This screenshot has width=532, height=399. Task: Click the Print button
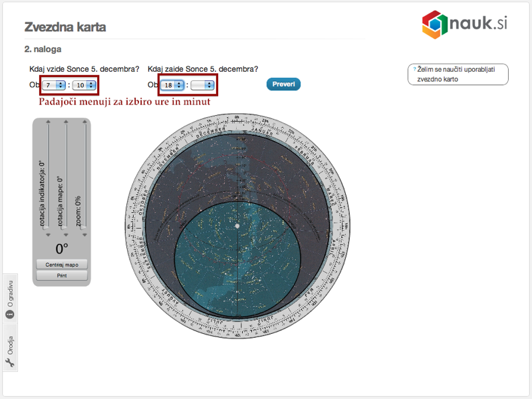click(x=62, y=275)
